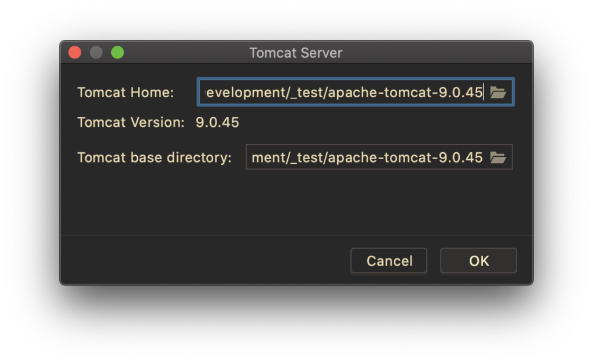This screenshot has height=364, width=593.
Task: Click the green zoom window button
Action: click(x=118, y=53)
